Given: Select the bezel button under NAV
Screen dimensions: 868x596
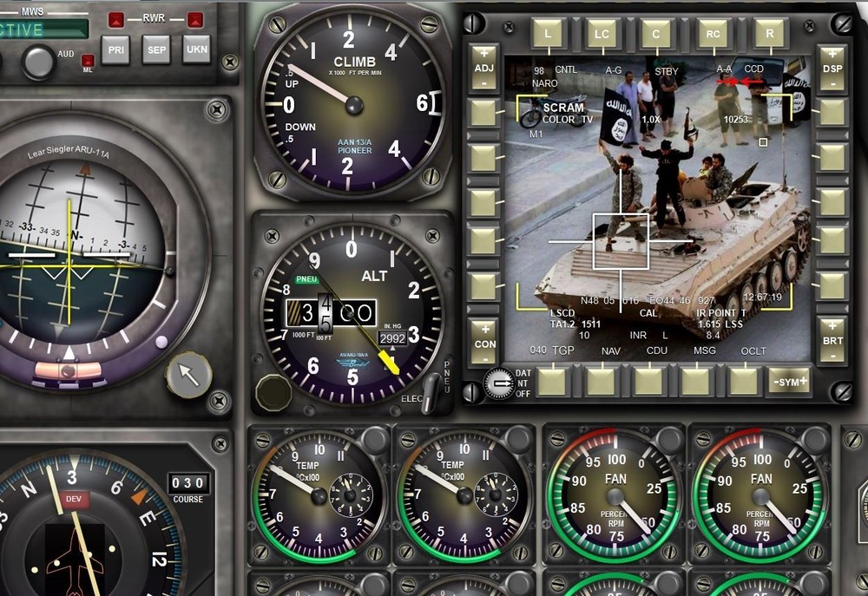Looking at the screenshot, I should 602,382.
